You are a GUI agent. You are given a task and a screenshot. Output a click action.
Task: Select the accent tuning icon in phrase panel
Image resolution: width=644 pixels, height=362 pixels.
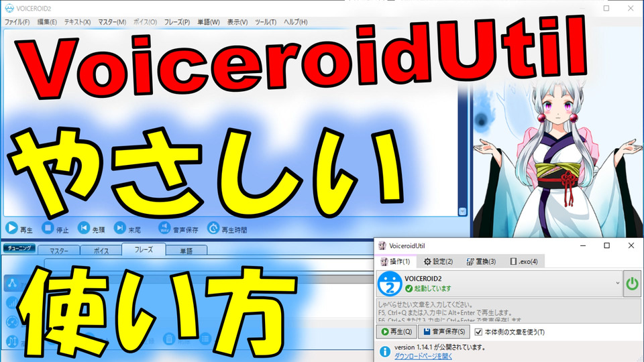pyautogui.click(x=12, y=283)
